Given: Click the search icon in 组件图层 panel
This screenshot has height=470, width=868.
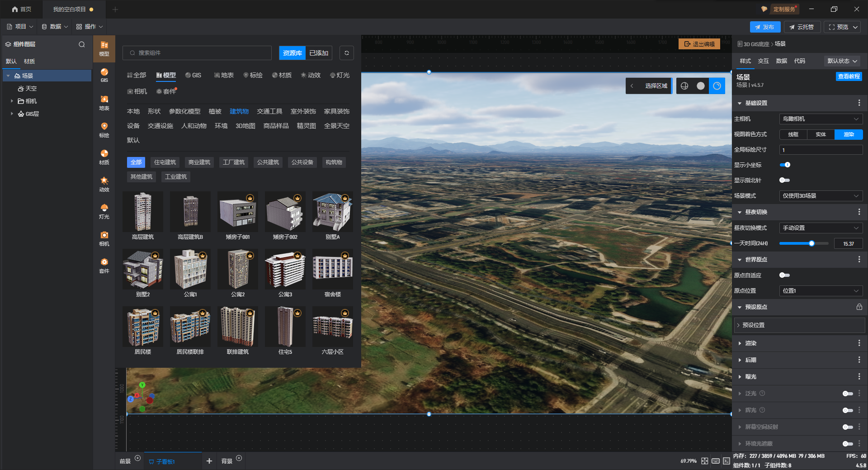Looking at the screenshot, I should (x=82, y=44).
